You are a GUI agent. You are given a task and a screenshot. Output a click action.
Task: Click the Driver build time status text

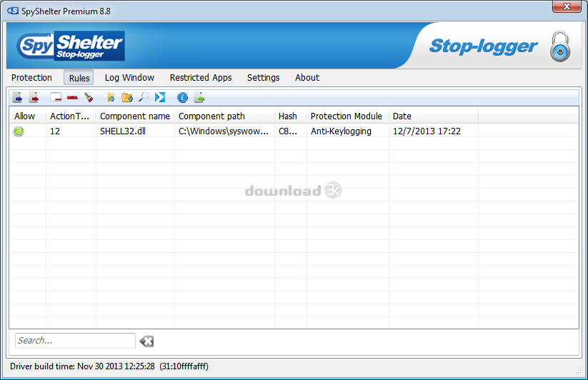[x=109, y=366]
